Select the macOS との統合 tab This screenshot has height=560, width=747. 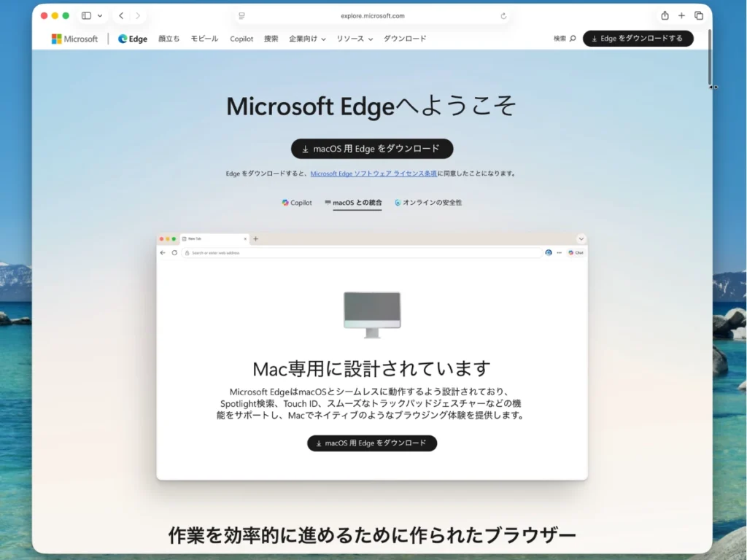(x=353, y=203)
